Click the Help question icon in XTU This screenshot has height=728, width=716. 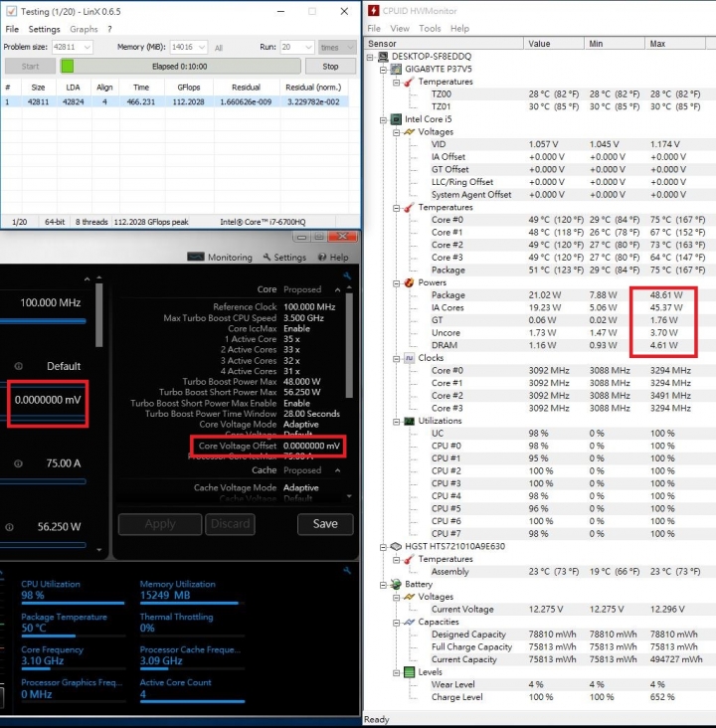point(322,257)
